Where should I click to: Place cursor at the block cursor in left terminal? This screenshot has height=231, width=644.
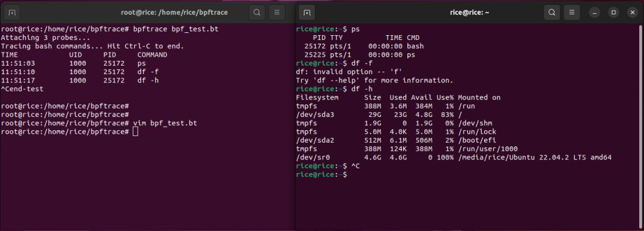(x=136, y=131)
